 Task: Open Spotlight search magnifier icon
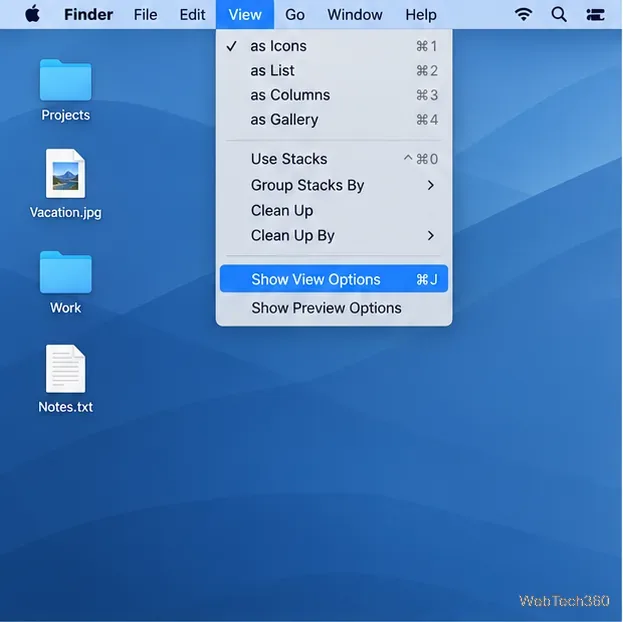pos(559,15)
